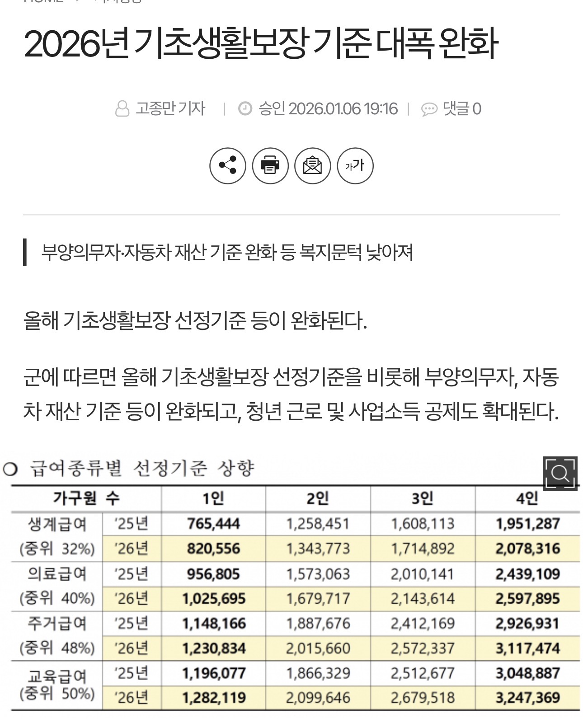Enlarge the table image with the magnifier icon
Screen dimensions: 583x728
560,473
